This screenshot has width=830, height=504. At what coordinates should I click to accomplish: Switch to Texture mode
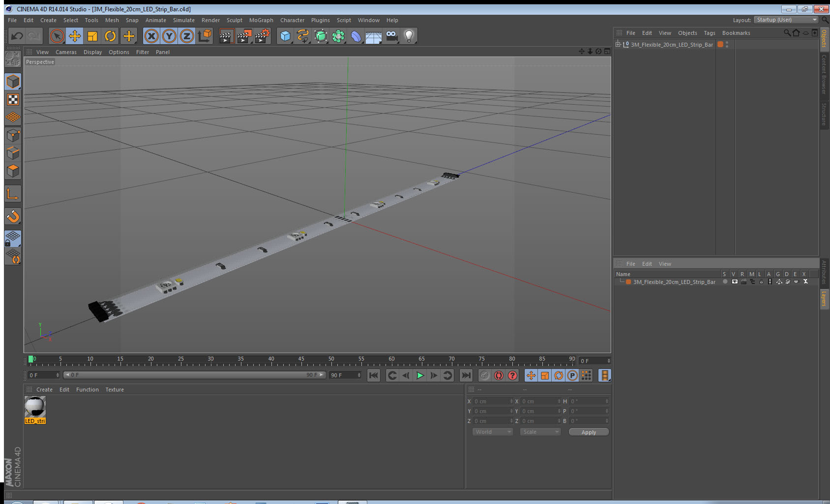coord(13,100)
